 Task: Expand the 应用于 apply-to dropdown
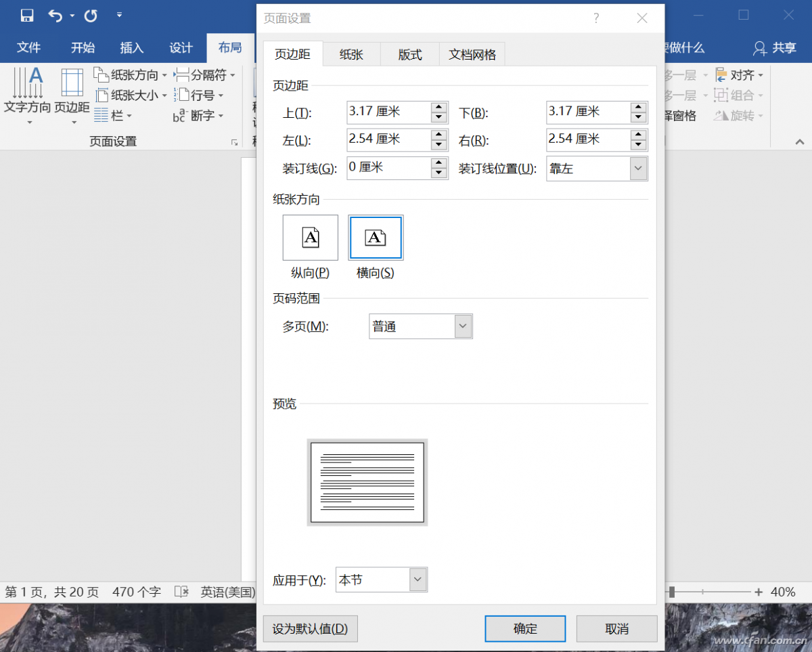coord(418,580)
